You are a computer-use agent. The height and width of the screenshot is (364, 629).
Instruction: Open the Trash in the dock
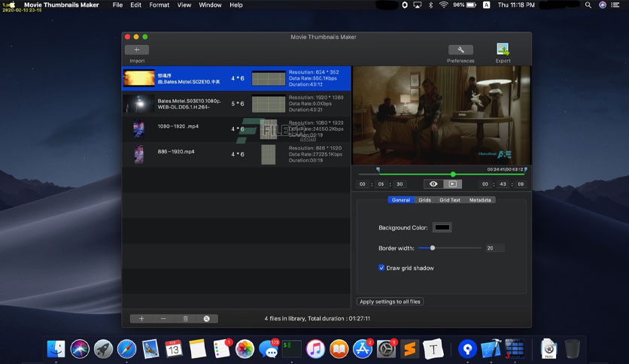[x=572, y=348]
